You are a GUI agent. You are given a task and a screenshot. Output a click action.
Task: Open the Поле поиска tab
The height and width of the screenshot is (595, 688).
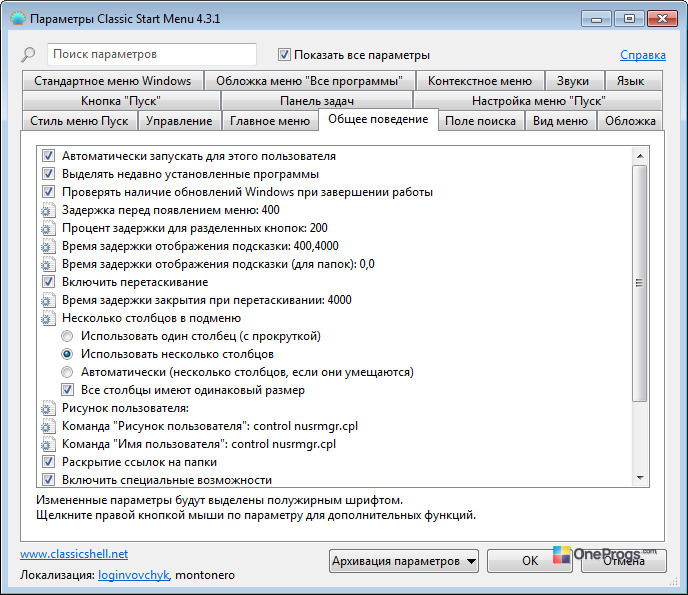coord(480,121)
